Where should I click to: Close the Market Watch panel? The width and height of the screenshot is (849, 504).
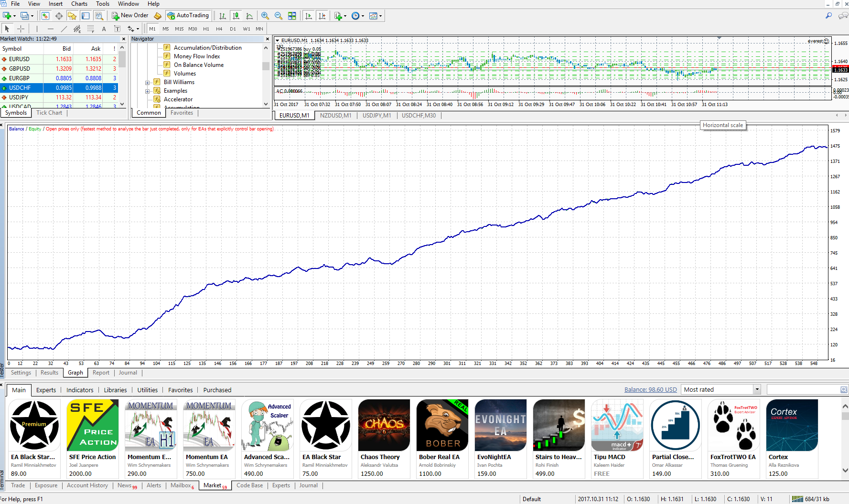point(124,39)
